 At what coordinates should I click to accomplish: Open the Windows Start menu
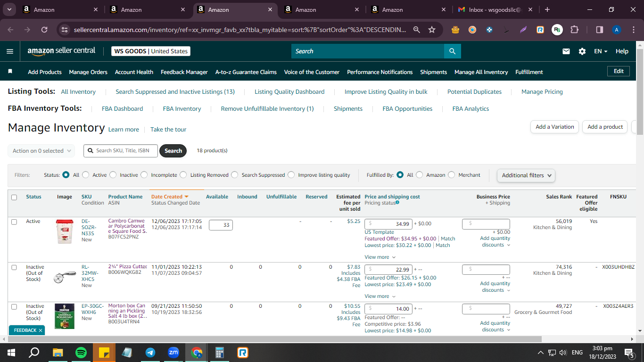click(x=11, y=352)
